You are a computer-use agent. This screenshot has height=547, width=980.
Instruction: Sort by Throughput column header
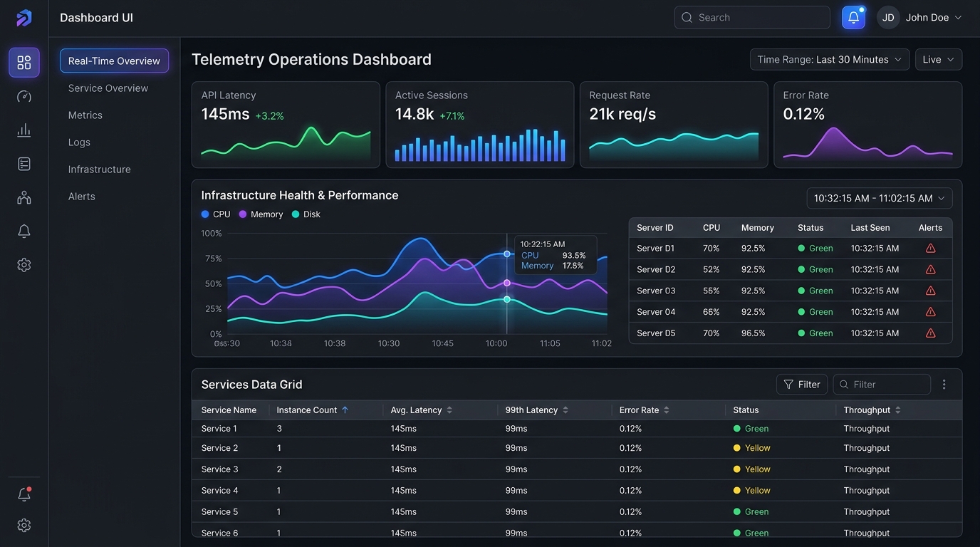click(x=872, y=410)
